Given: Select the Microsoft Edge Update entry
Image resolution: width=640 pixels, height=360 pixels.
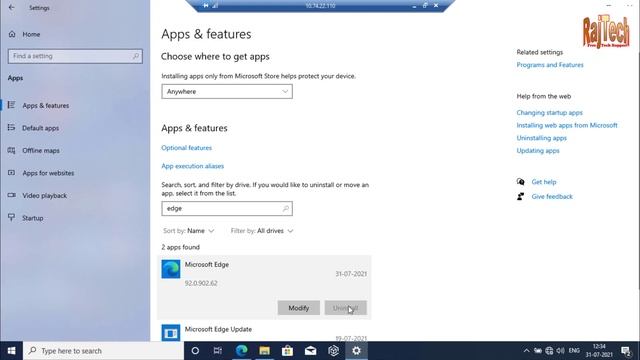Looking at the screenshot, I should click(x=264, y=332).
